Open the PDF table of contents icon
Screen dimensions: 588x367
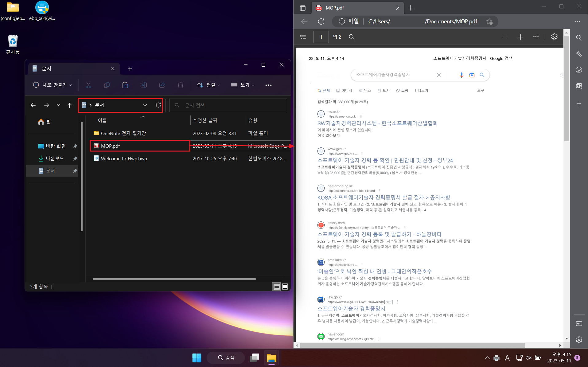tap(303, 37)
